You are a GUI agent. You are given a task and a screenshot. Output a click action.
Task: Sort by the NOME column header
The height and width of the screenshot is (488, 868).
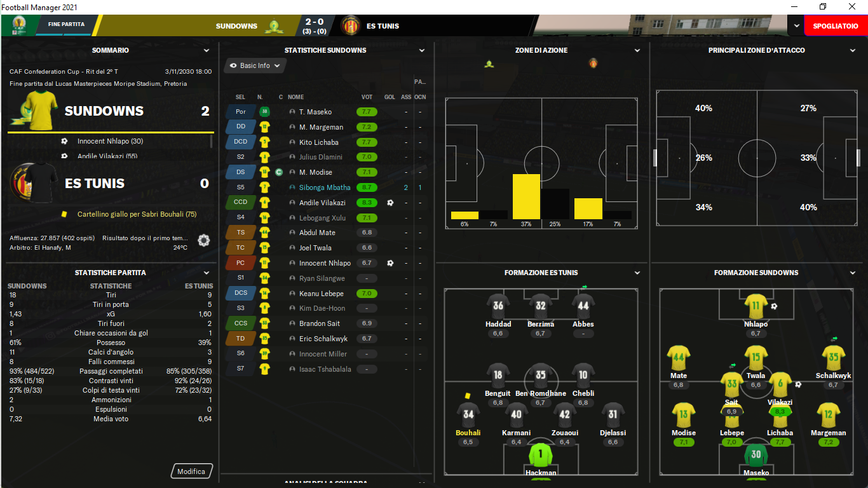[x=295, y=97]
